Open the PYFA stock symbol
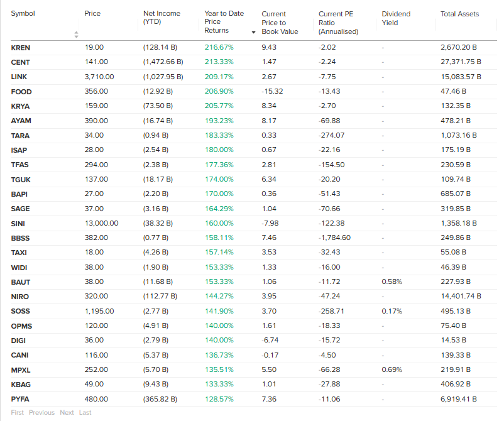The width and height of the screenshot is (504, 421). click(x=20, y=399)
